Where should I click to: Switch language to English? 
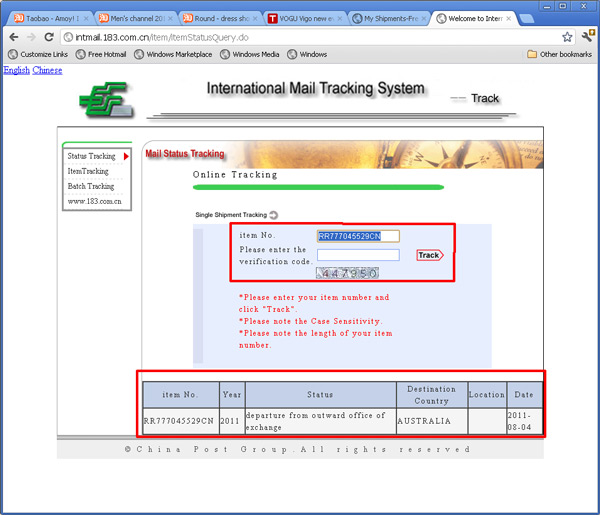coord(16,70)
